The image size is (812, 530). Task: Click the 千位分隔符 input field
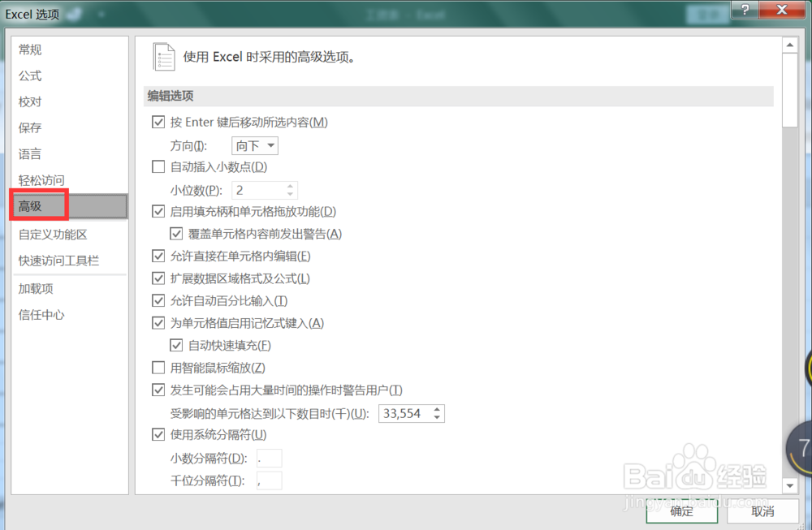point(270,480)
